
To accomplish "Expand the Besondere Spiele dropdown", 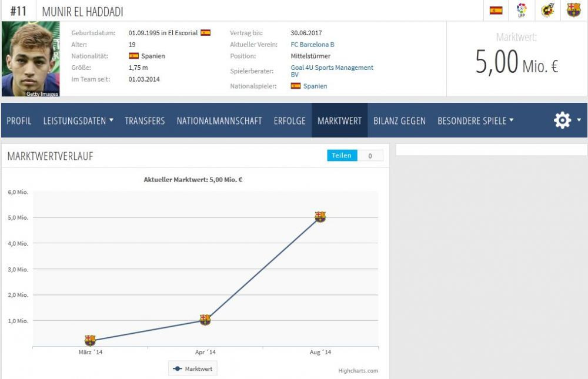I will point(475,120).
